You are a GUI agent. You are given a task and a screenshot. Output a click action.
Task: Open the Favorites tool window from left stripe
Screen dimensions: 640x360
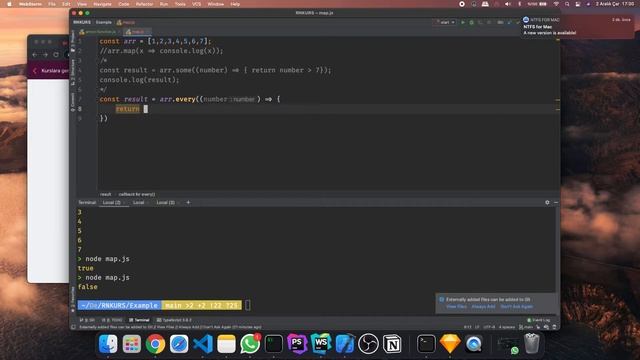73,299
